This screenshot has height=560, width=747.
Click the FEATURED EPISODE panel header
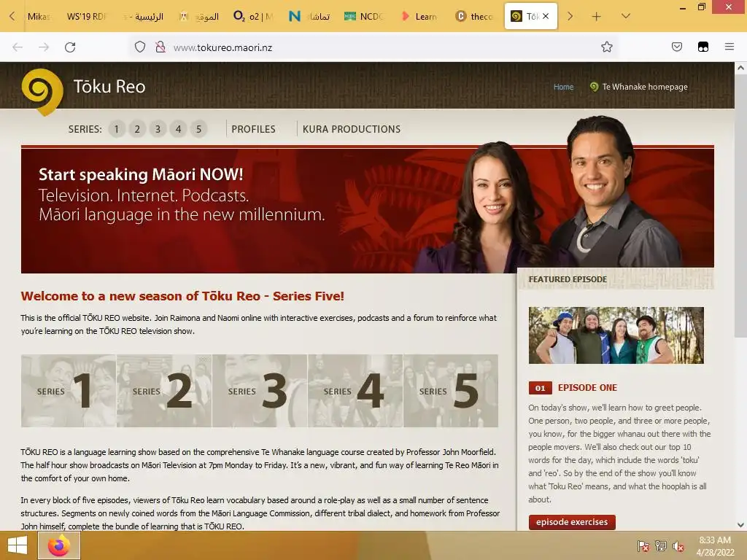[616, 279]
